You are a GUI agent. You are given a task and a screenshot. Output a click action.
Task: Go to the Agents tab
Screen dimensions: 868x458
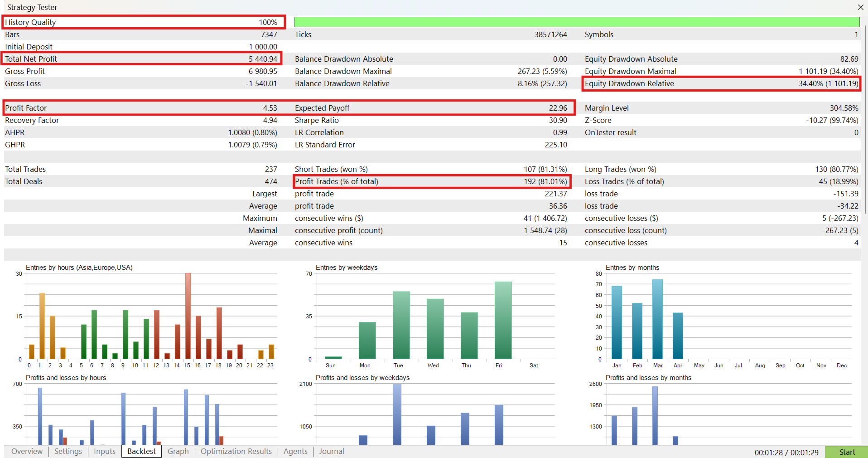295,451
